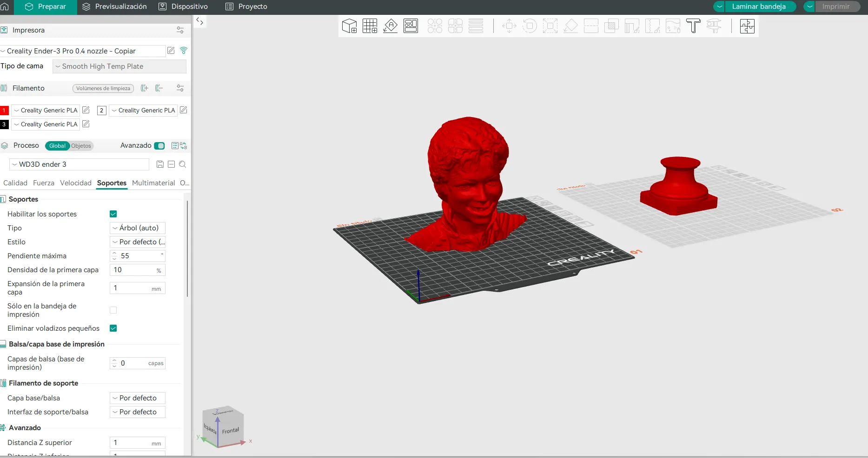Image resolution: width=868 pixels, height=458 pixels.
Task: Click the Arrange all objects icon
Action: [x=411, y=26]
